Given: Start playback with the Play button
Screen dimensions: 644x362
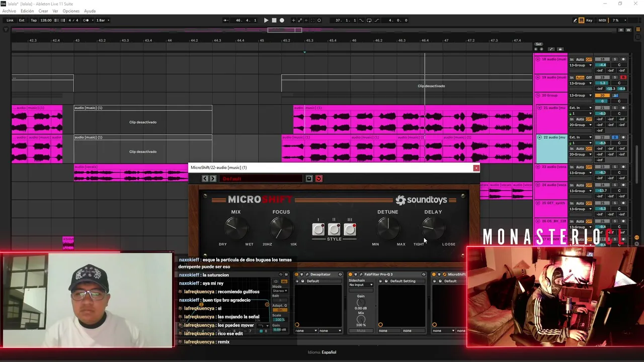Looking at the screenshot, I should pos(266,20).
